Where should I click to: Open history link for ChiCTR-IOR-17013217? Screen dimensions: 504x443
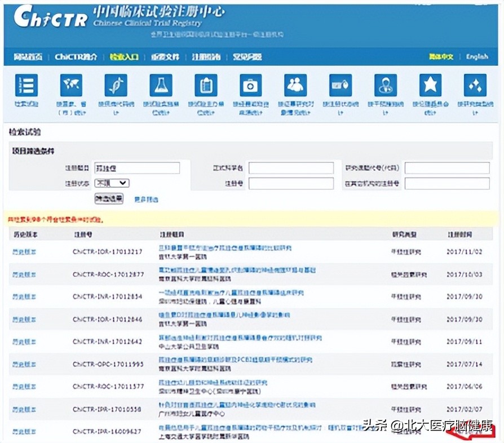24,251
